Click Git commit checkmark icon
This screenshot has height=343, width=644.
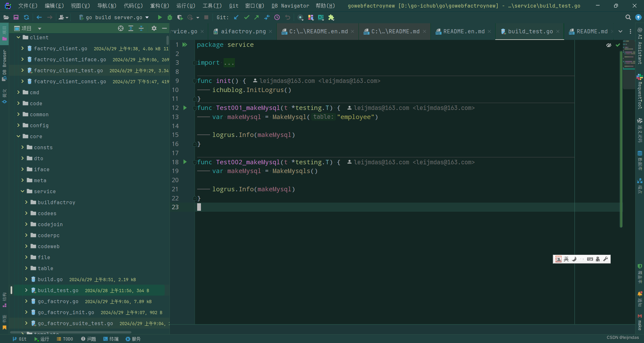247,18
